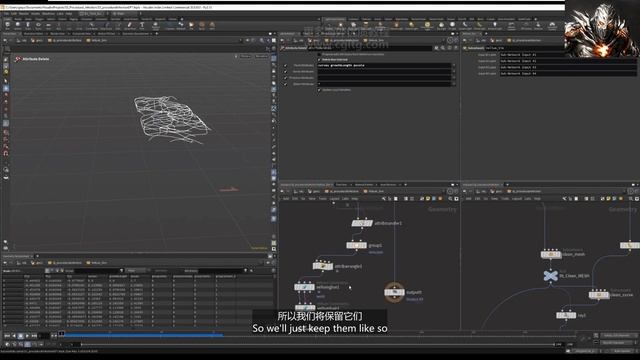Screen dimensions: 640x360
Task: Click the bottom frame range slider
Action: [x=317, y=344]
